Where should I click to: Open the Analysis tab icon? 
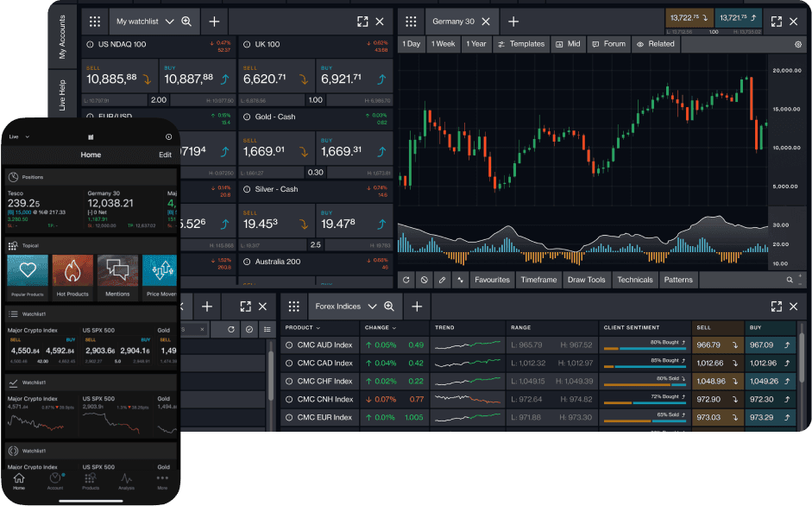pyautogui.click(x=126, y=479)
